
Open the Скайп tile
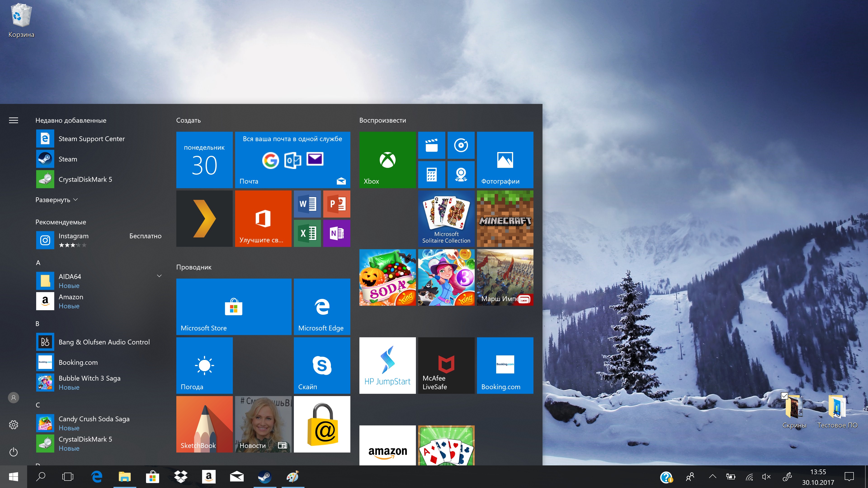pos(322,365)
